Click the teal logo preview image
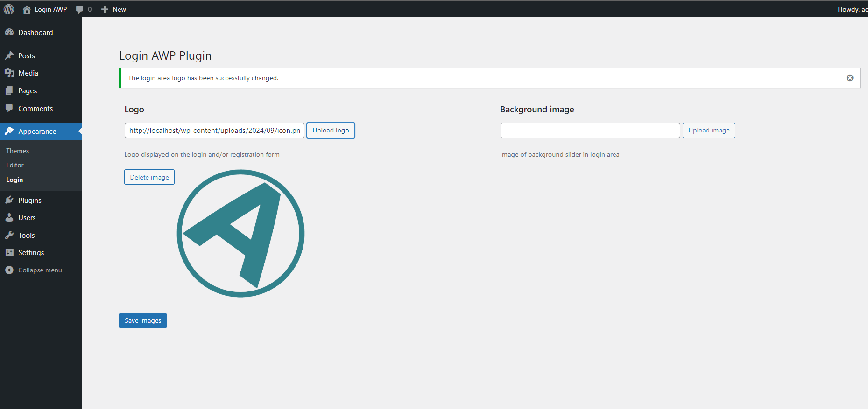The width and height of the screenshot is (868, 409). pyautogui.click(x=240, y=233)
